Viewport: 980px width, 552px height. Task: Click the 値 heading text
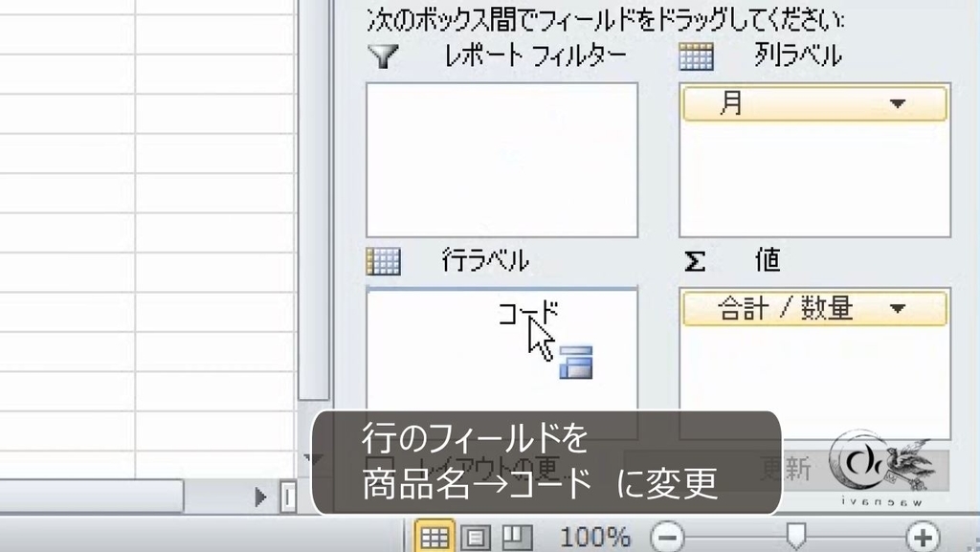coord(768,260)
